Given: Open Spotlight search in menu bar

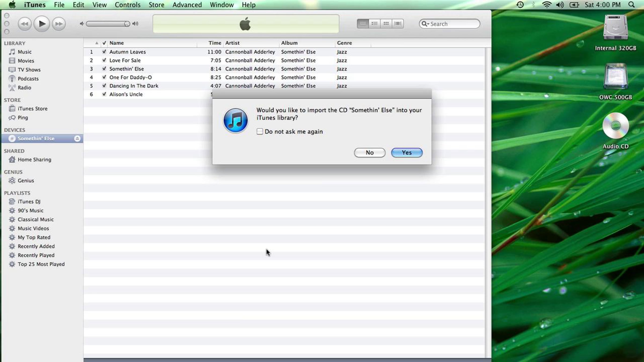Looking at the screenshot, I should [x=632, y=5].
